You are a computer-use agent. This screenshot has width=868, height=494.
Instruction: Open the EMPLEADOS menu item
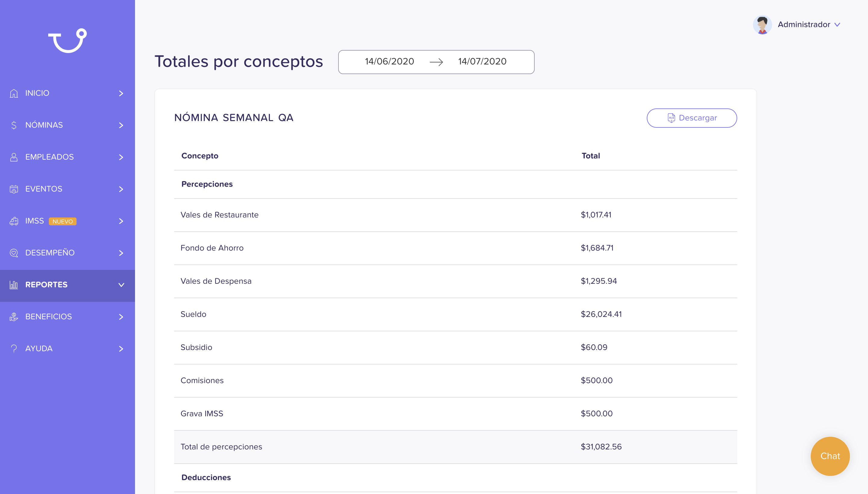pos(68,157)
